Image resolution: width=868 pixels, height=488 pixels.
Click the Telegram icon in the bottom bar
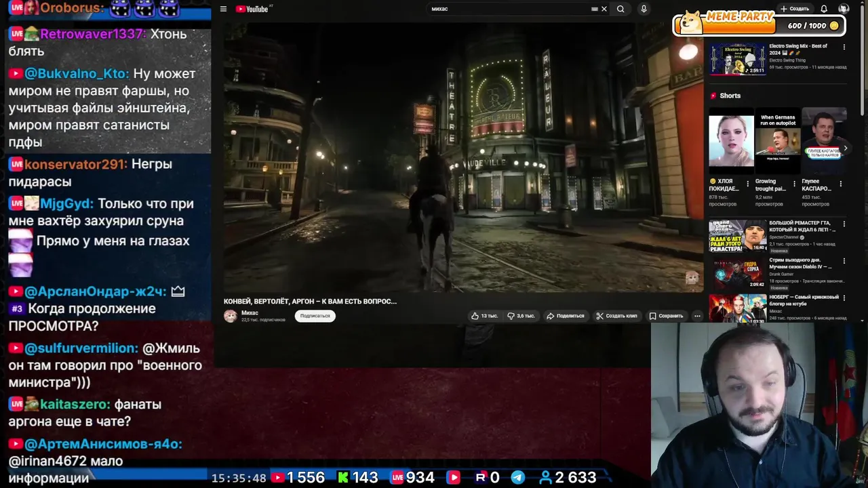(x=517, y=478)
